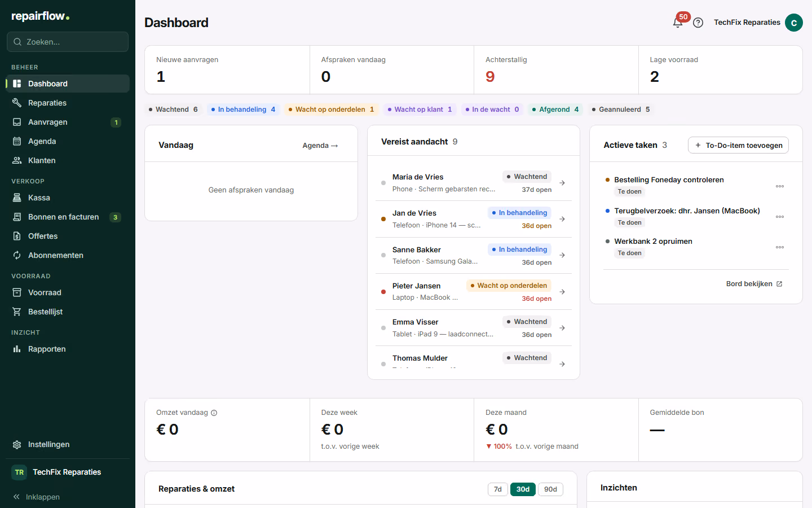Filter by In de wacht status chip
812x508 pixels.
[492, 110]
